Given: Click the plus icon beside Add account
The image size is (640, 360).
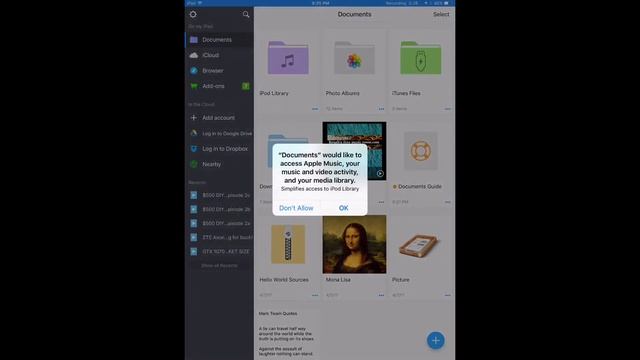Looking at the screenshot, I should (194, 118).
